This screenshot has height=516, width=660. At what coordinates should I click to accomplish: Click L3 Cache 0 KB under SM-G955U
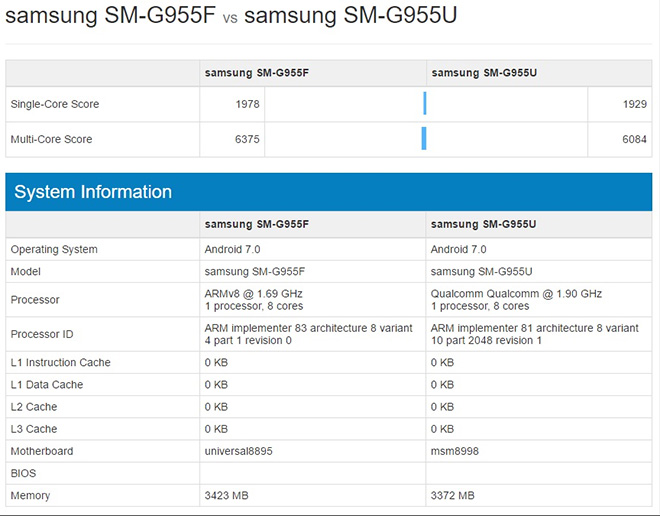tap(442, 429)
